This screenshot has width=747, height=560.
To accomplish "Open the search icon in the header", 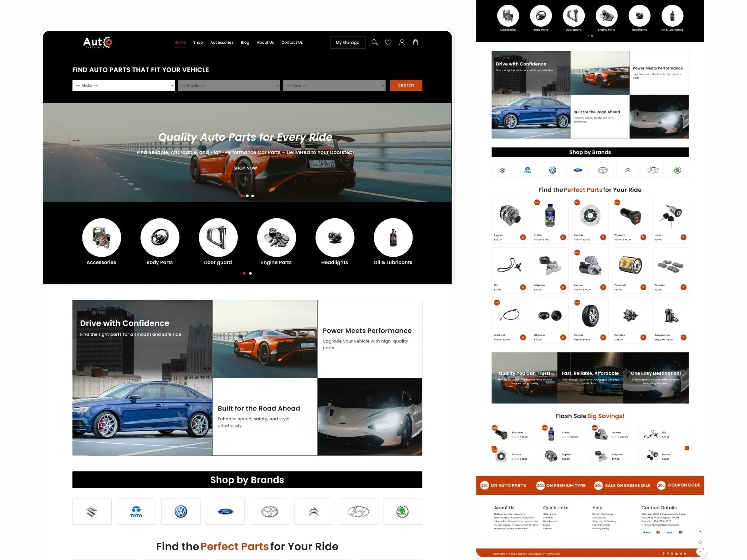I will click(375, 42).
